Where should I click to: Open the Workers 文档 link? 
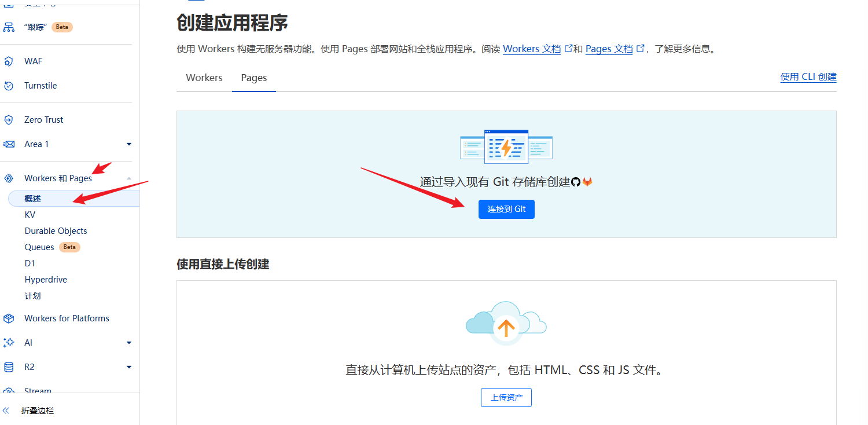point(532,49)
